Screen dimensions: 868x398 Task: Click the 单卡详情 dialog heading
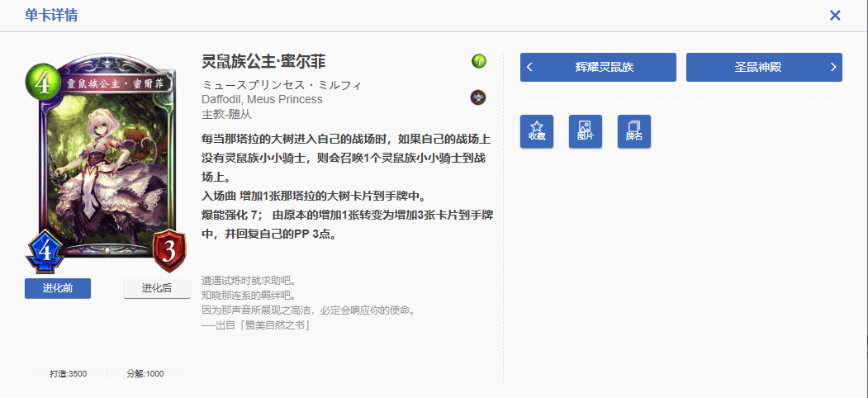click(x=51, y=16)
